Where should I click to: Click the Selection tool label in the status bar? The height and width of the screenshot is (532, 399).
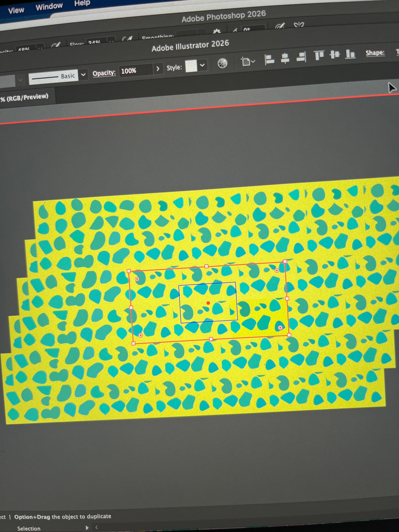pos(29,528)
